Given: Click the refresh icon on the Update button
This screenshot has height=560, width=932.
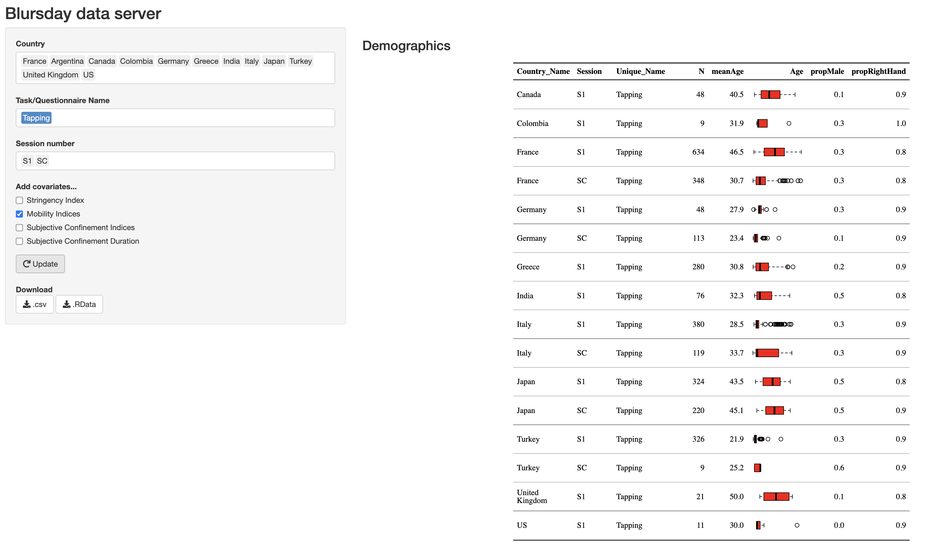Looking at the screenshot, I should pos(26,264).
